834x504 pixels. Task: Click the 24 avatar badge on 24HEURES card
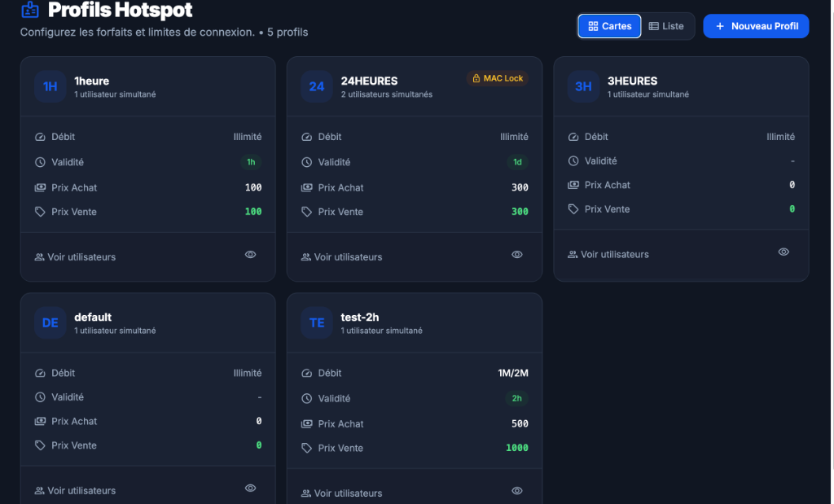317,86
